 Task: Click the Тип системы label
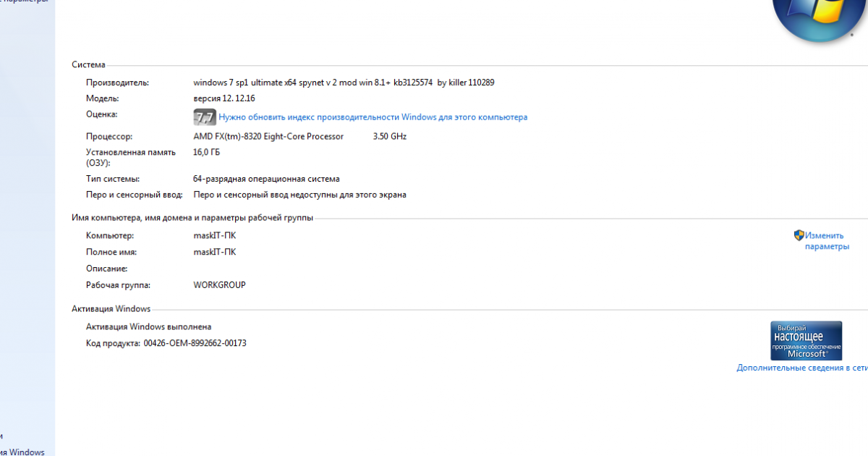[x=113, y=179]
